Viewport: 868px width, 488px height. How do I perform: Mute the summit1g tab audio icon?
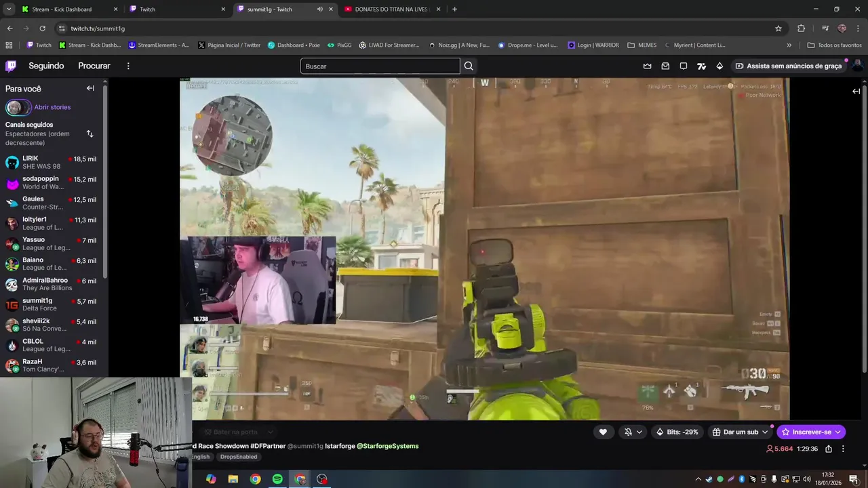coord(319,9)
